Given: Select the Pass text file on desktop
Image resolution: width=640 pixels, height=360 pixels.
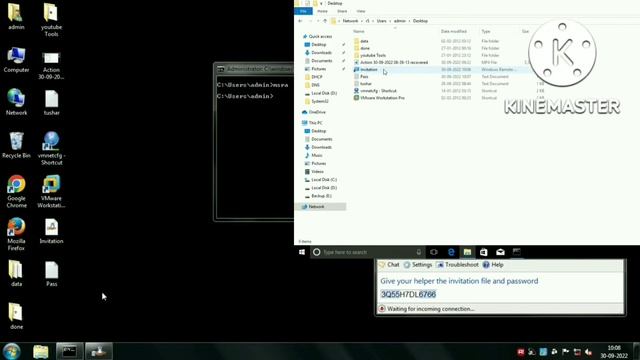Looking at the screenshot, I should pyautogui.click(x=51, y=273).
